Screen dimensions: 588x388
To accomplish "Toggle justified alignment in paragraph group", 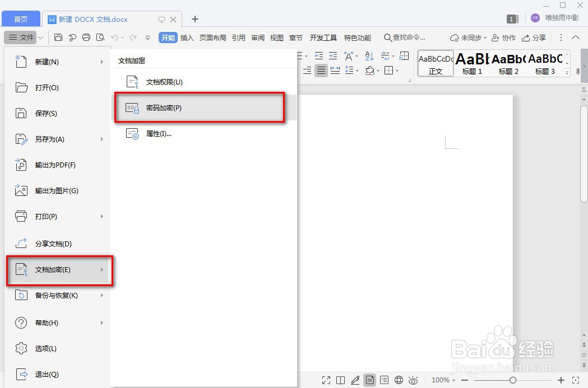I will click(321, 70).
